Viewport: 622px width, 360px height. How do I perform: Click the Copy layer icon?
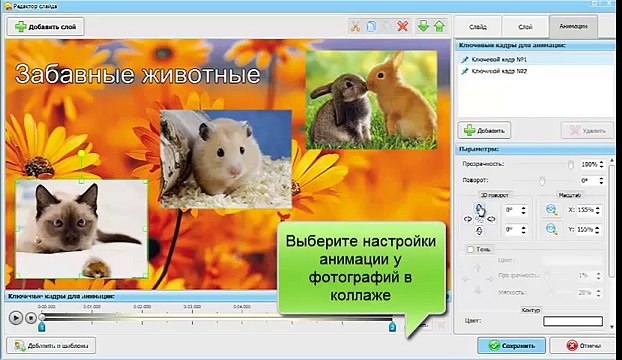pos(371,27)
